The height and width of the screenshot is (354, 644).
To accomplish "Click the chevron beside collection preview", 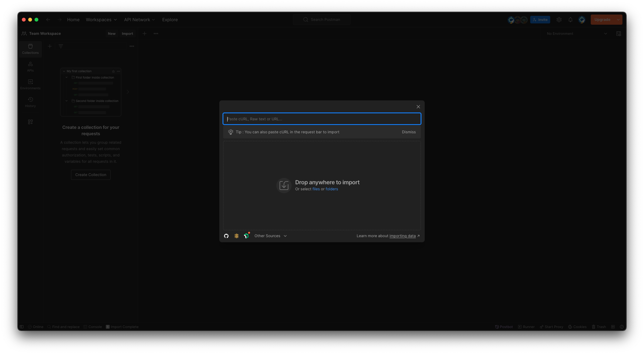I will [128, 92].
